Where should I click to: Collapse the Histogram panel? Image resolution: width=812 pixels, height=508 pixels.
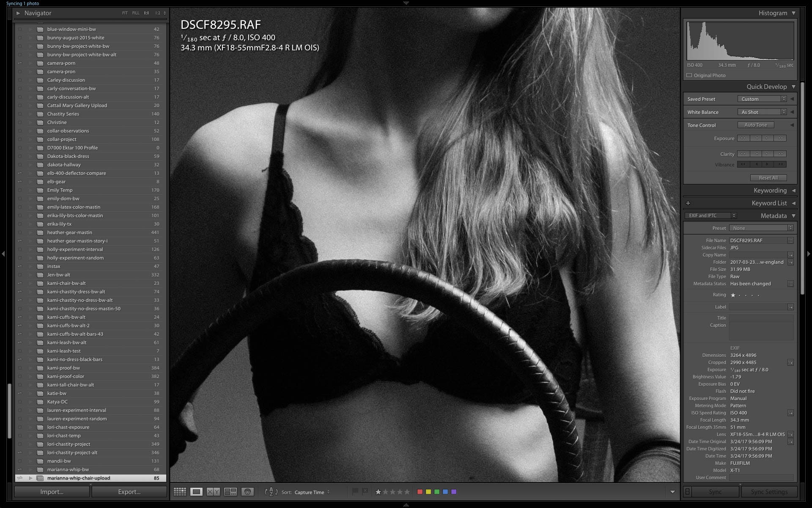pos(793,13)
